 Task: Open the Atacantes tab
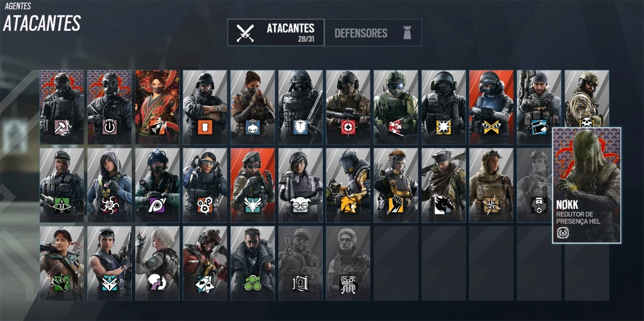coord(276,33)
